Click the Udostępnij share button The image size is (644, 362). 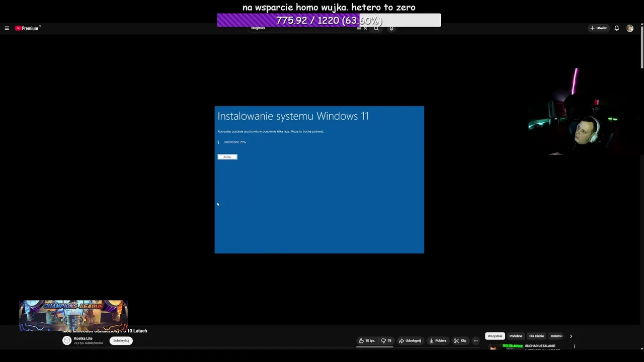(x=410, y=340)
